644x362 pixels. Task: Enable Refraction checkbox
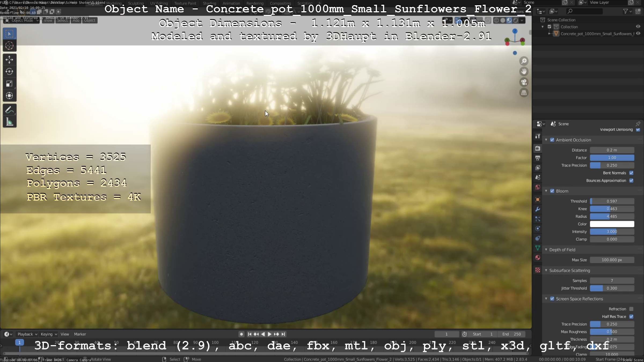(631, 309)
